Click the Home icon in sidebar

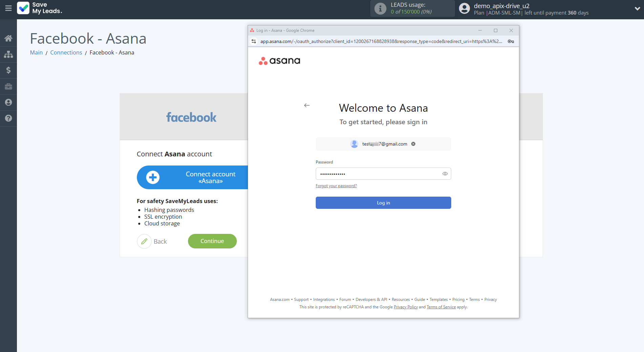(8, 38)
